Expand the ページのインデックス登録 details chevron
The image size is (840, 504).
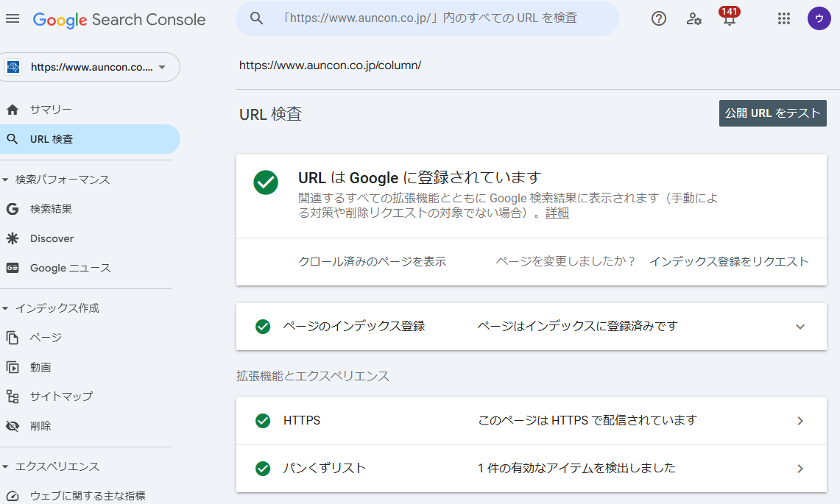coord(800,327)
